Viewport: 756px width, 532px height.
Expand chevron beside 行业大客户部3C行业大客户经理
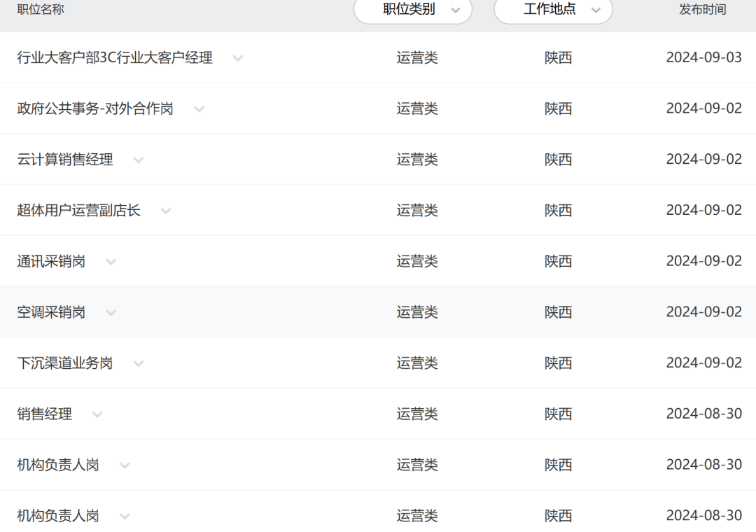237,58
